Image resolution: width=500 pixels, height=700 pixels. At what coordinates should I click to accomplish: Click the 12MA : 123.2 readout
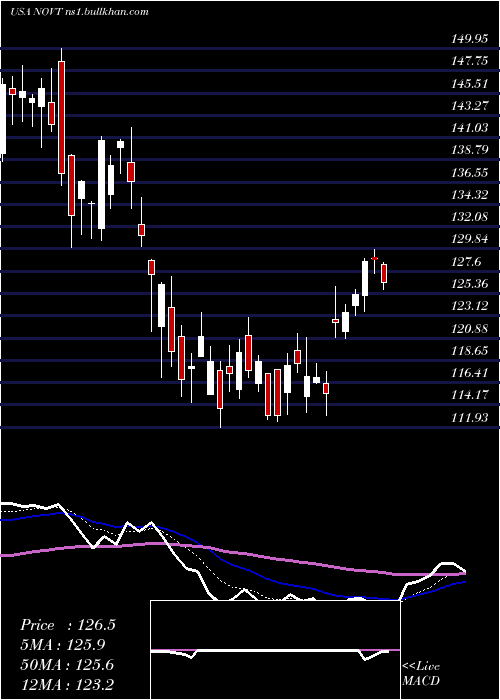pos(67,685)
